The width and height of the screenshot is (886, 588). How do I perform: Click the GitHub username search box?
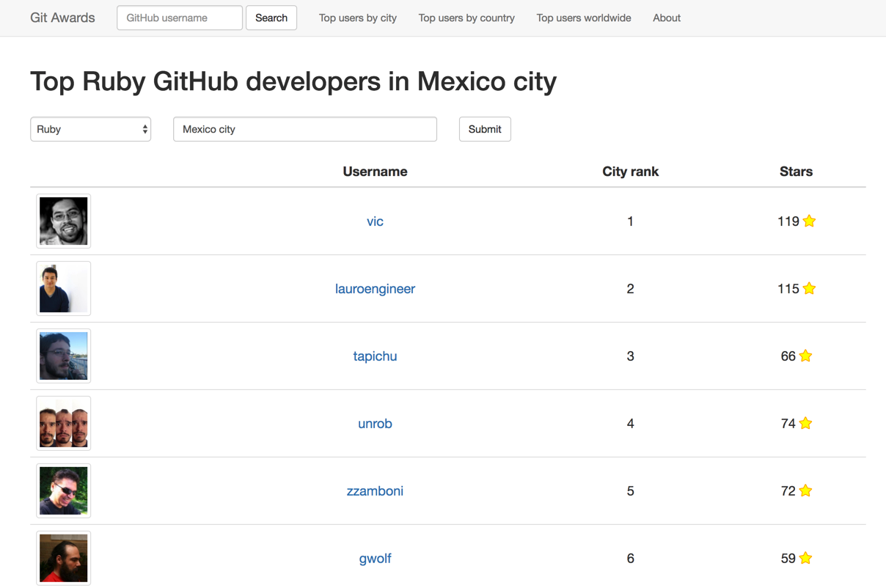click(179, 18)
